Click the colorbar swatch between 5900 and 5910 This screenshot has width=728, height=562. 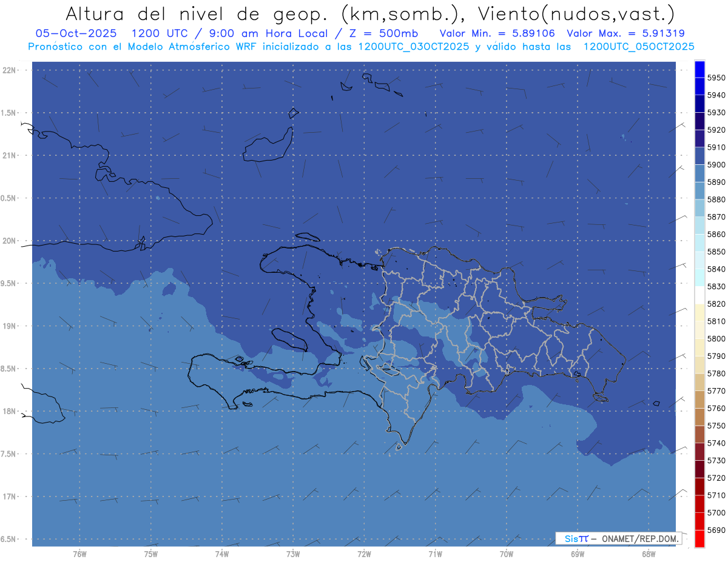[x=699, y=156]
